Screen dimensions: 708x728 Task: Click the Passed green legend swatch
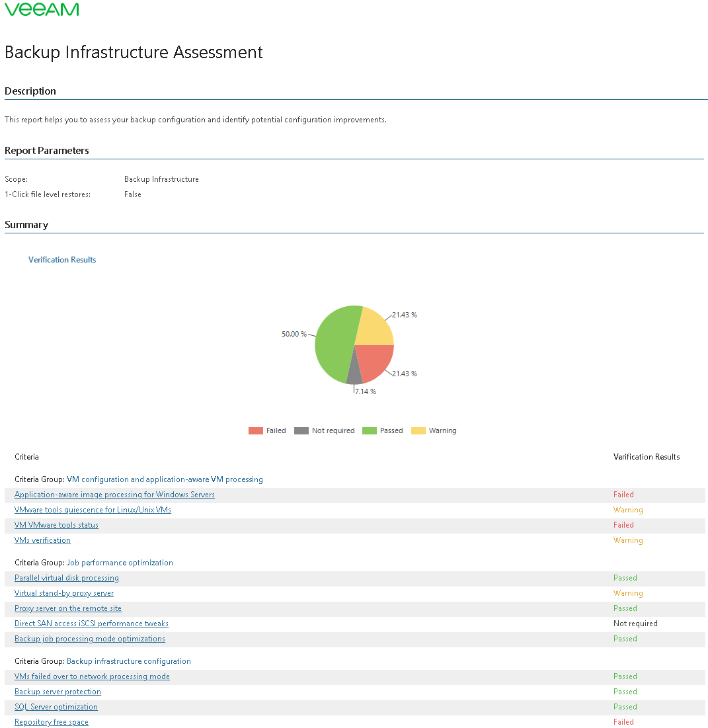coord(370,431)
